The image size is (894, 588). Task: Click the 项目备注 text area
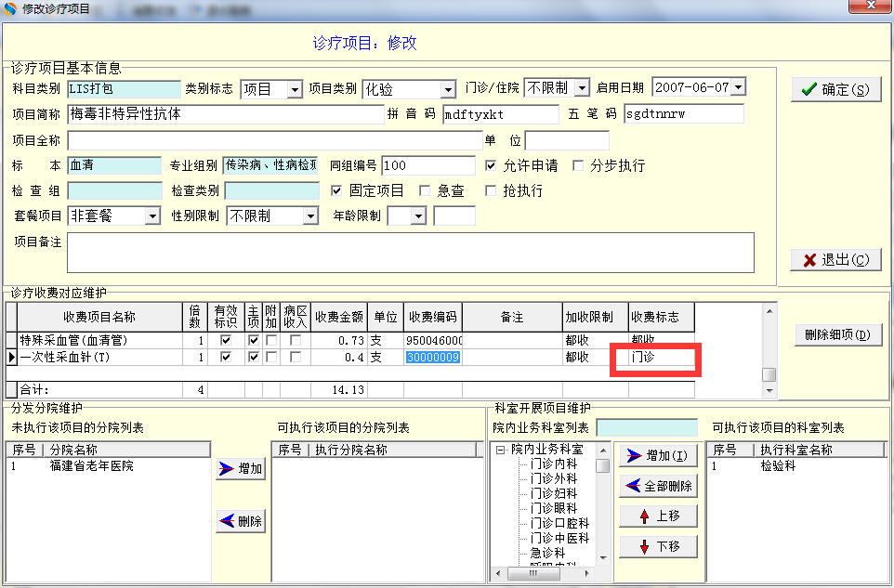click(x=411, y=253)
